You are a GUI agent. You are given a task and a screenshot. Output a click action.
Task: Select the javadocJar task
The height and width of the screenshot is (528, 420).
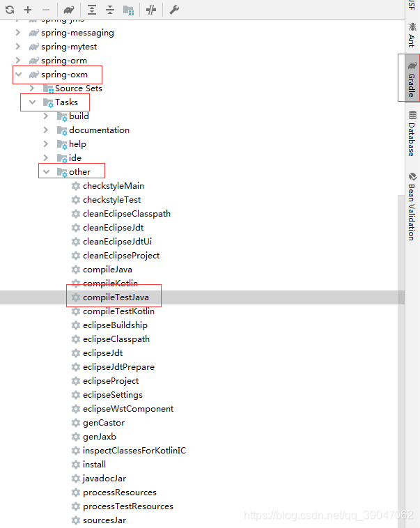pos(104,479)
